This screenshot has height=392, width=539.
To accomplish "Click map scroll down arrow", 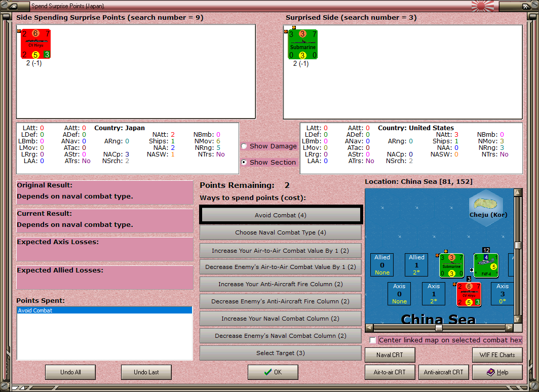I will [x=518, y=319].
